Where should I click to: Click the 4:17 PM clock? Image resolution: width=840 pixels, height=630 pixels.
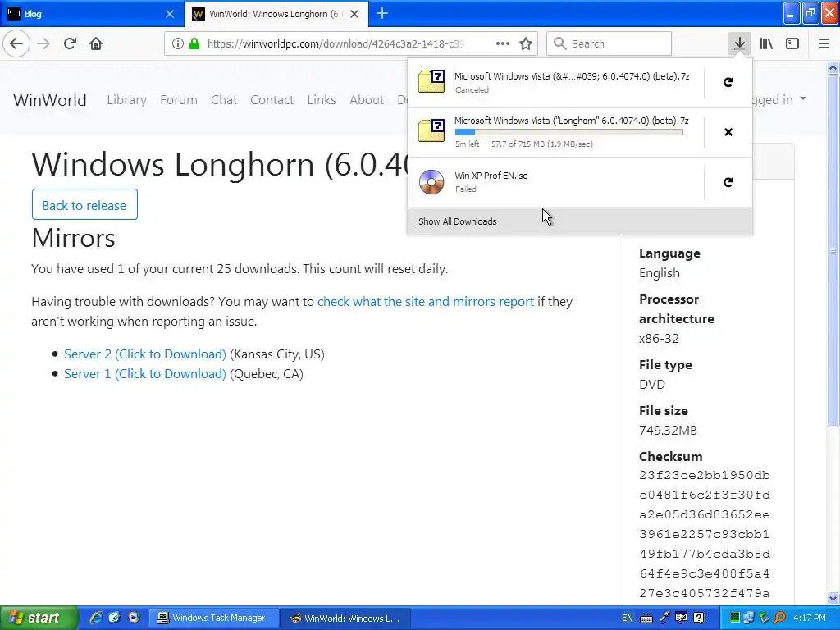click(x=810, y=618)
